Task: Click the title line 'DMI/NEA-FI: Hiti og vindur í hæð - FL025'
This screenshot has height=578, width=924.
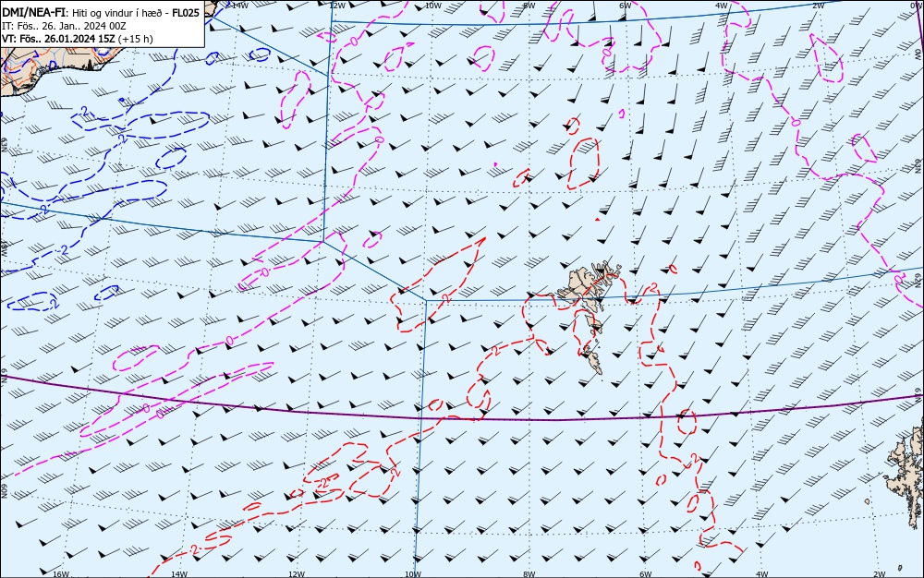Action: pyautogui.click(x=101, y=12)
